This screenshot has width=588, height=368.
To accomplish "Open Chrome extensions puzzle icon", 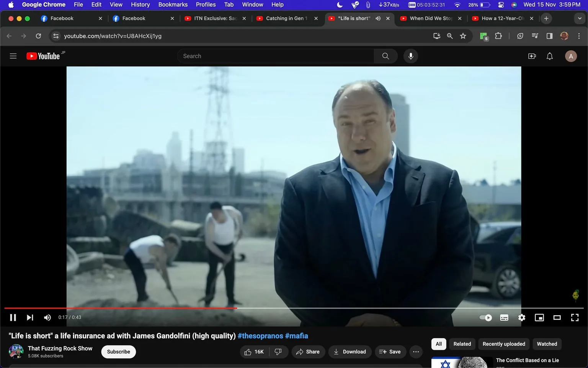I will click(498, 36).
